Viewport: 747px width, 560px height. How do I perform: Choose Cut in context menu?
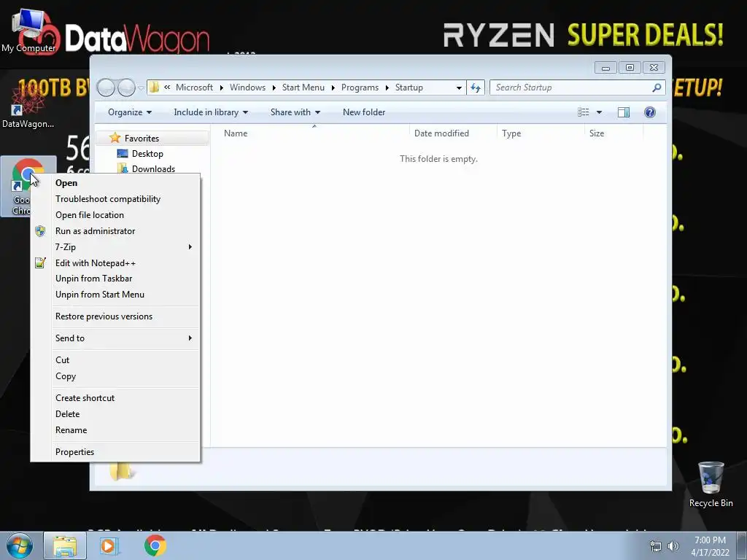115,360
